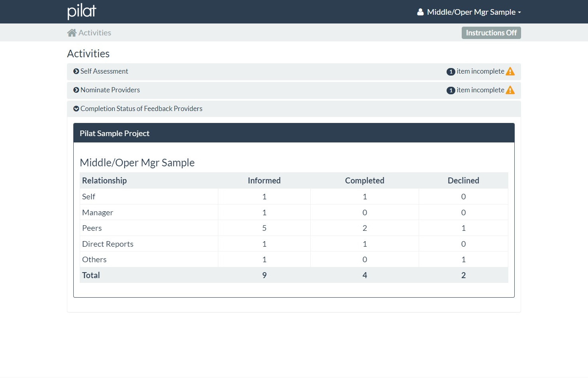This screenshot has width=588, height=378.
Task: Click Completion Status of Feedback Providers title
Action: (141, 109)
